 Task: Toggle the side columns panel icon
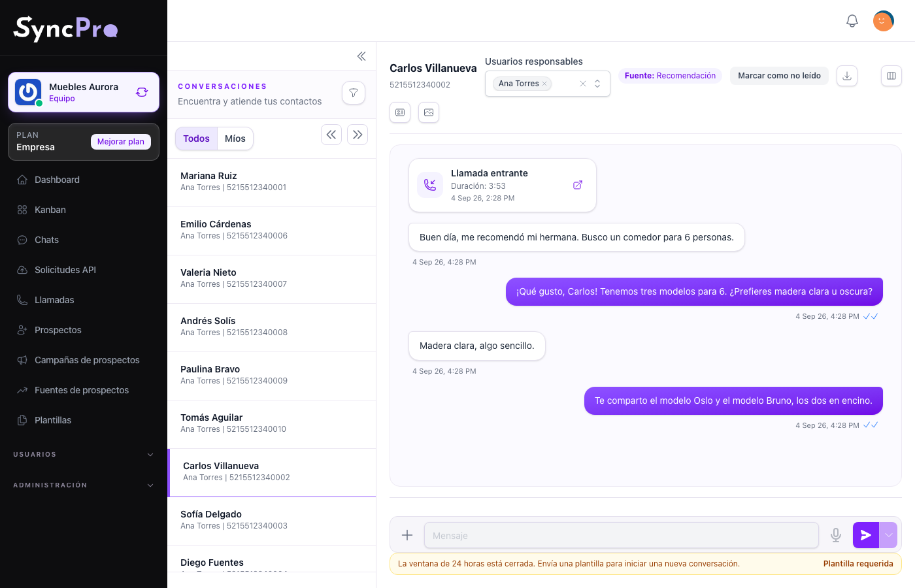tap(891, 76)
